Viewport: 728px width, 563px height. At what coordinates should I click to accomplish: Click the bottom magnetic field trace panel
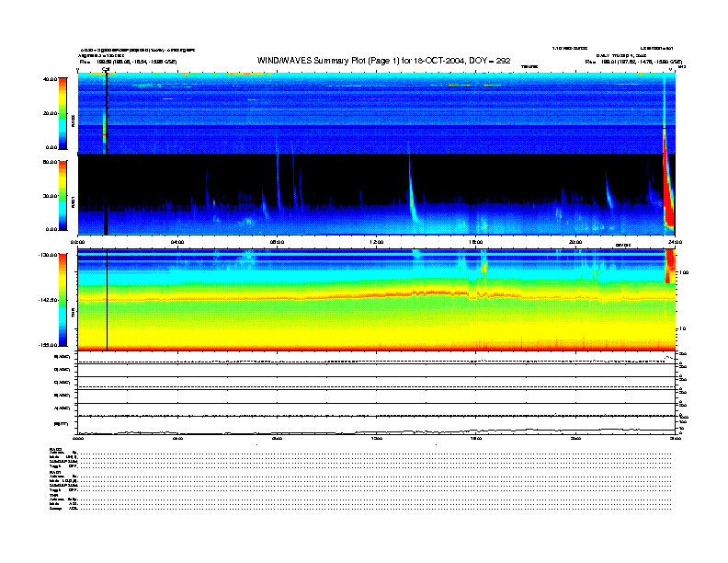376,427
